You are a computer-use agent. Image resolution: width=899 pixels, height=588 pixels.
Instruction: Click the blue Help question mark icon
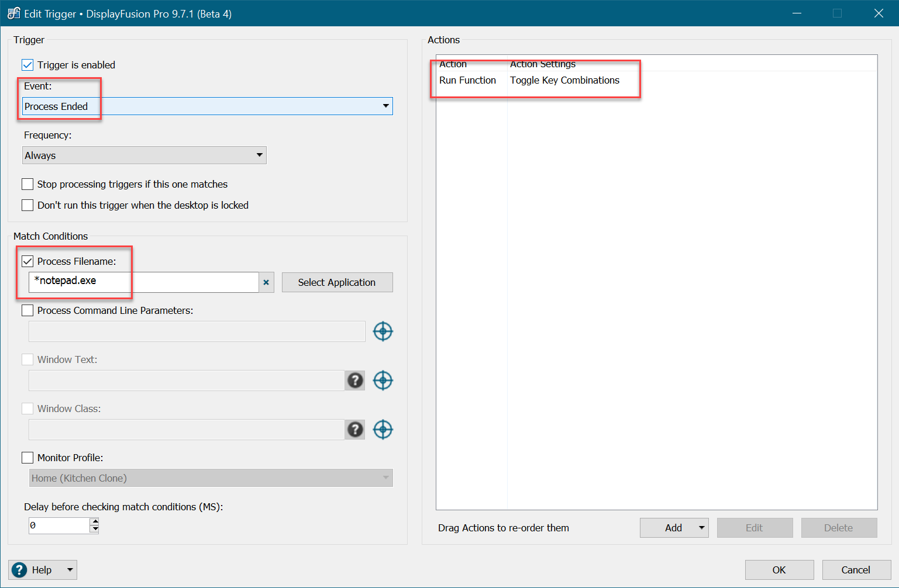pyautogui.click(x=19, y=570)
